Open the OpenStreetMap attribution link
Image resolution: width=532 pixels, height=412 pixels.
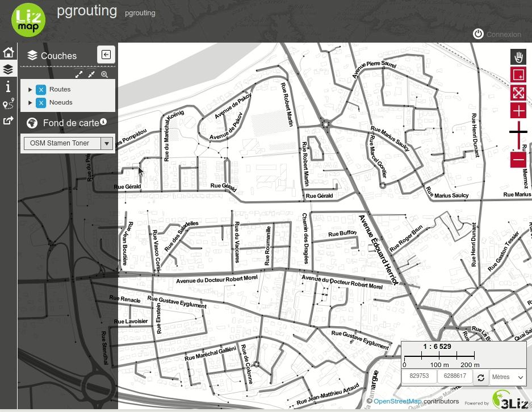tap(397, 401)
